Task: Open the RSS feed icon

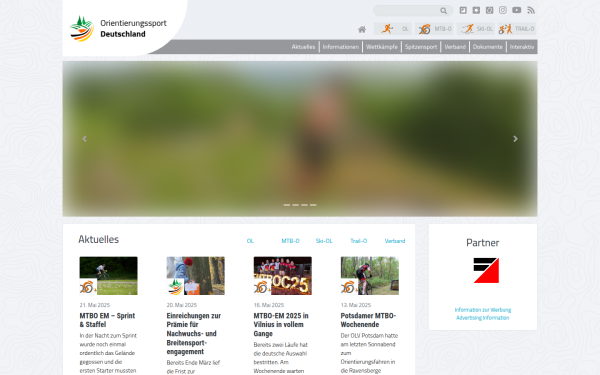Action: [531, 10]
